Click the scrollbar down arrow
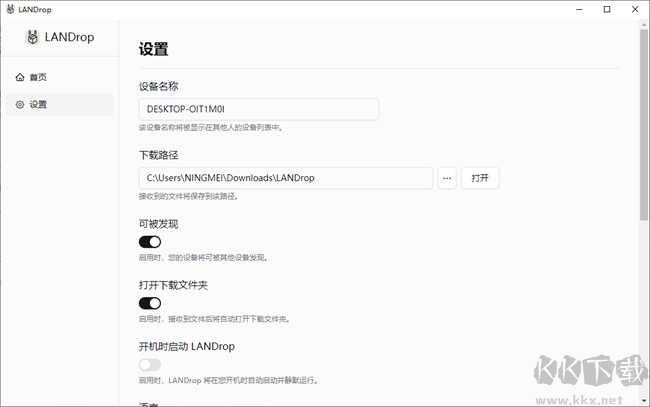 coord(644,400)
